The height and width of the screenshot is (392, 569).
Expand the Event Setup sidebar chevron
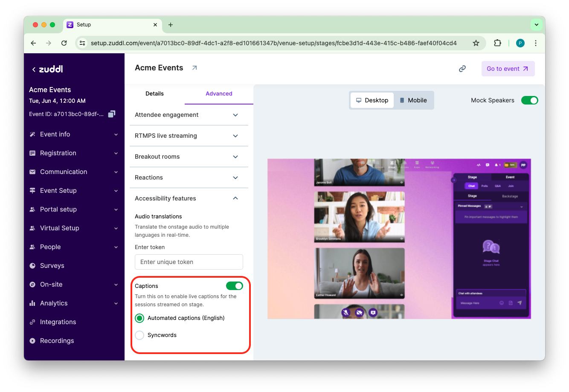(x=116, y=191)
